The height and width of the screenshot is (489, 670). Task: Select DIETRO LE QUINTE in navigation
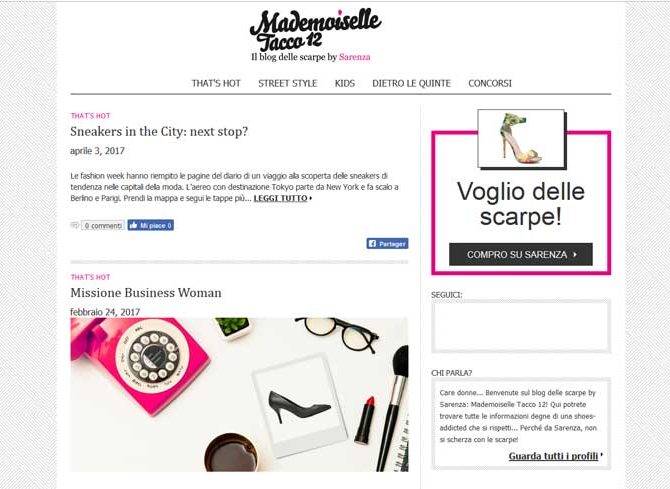point(411,83)
